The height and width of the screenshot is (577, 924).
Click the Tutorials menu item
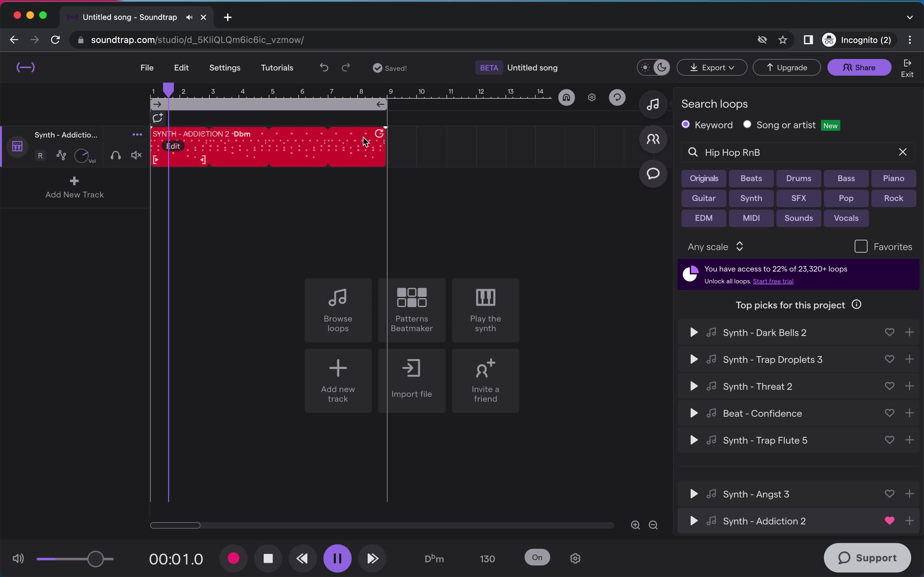pos(277,67)
